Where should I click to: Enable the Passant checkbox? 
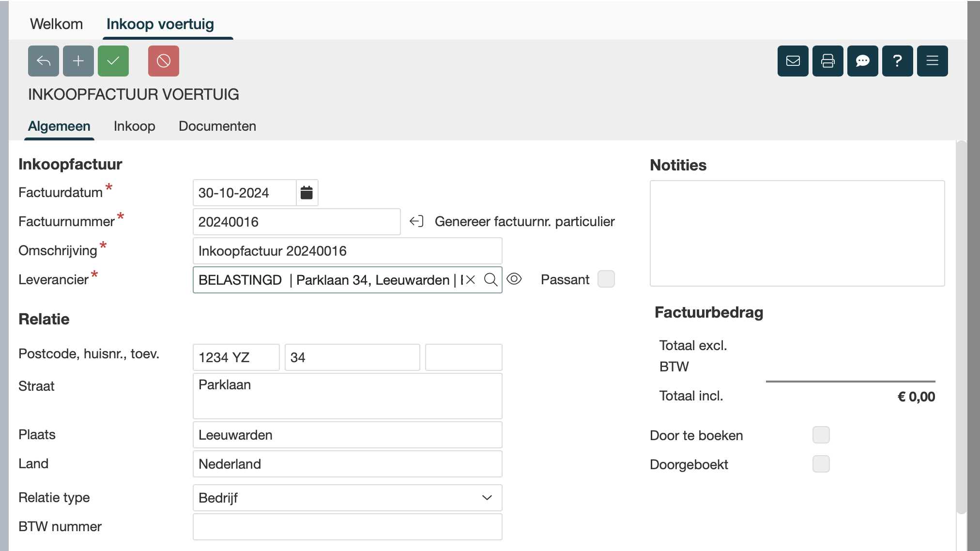click(x=606, y=279)
